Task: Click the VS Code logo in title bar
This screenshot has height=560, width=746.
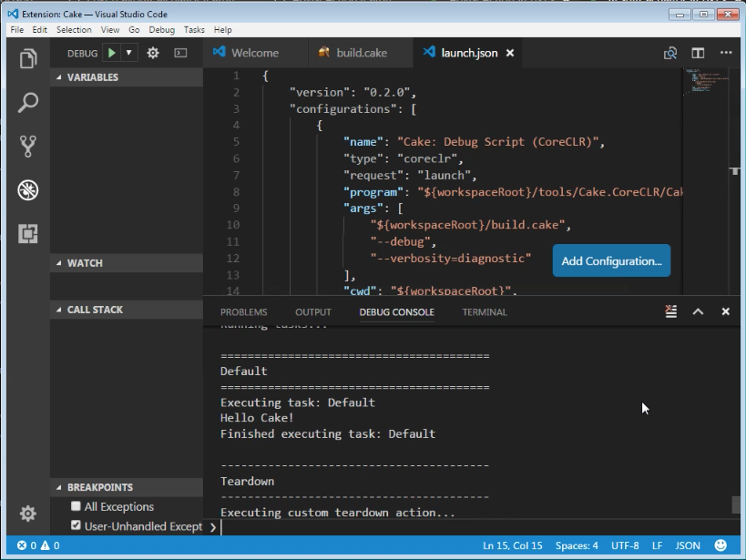Action: point(13,14)
